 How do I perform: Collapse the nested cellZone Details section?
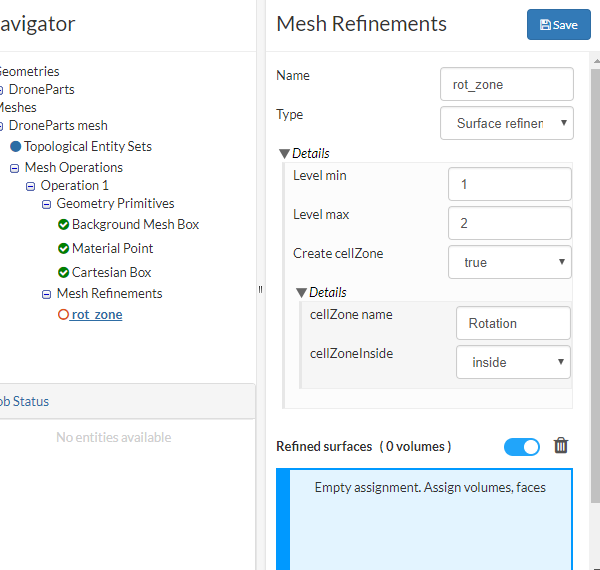(302, 293)
